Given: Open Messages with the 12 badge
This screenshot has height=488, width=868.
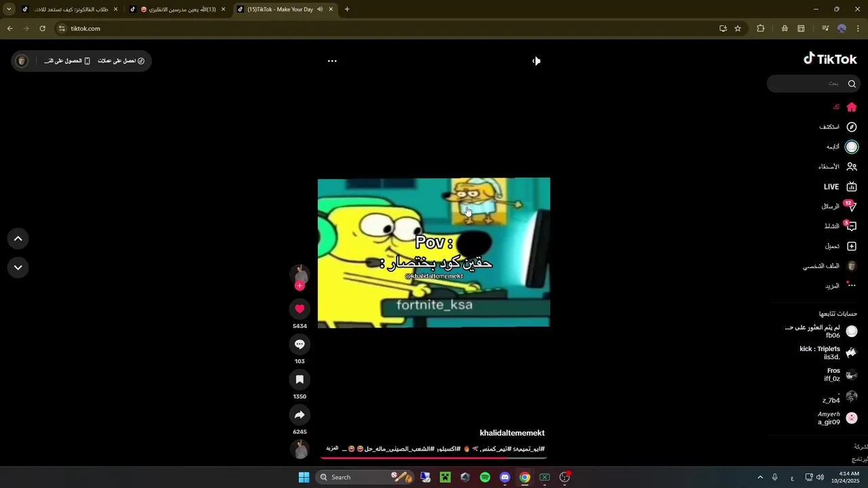Looking at the screenshot, I should pos(840,206).
